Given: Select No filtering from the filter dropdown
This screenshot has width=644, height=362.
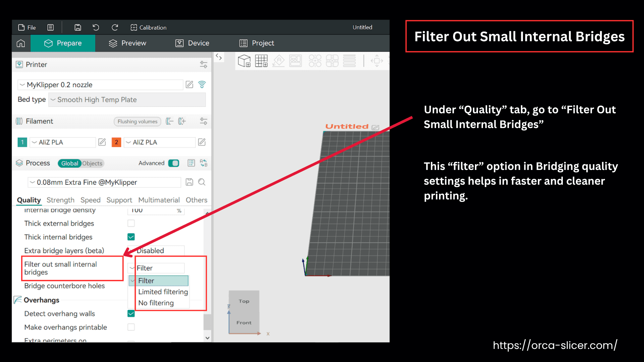Looking at the screenshot, I should point(155,303).
